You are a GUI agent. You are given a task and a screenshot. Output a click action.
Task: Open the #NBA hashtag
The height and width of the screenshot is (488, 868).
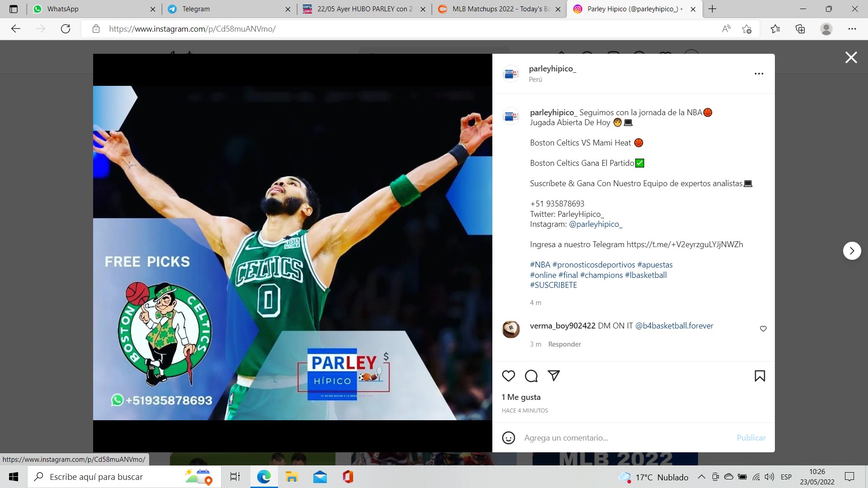point(540,265)
